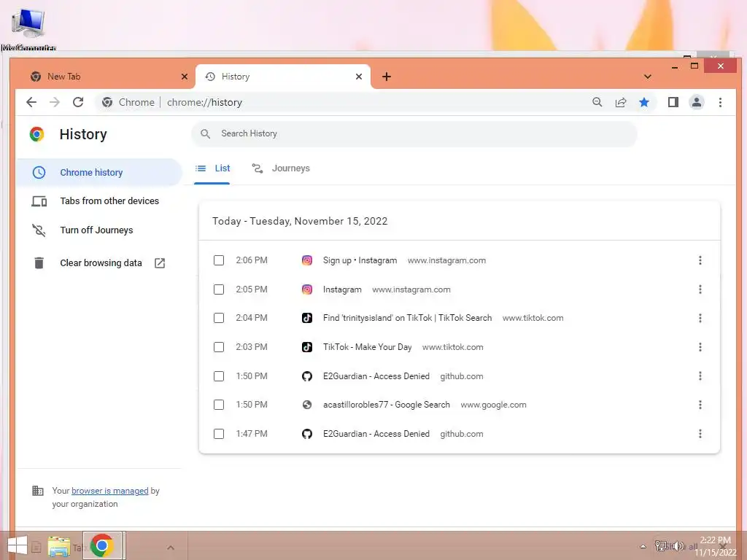Open a new tab with plus button
The image size is (747, 560).
387,77
